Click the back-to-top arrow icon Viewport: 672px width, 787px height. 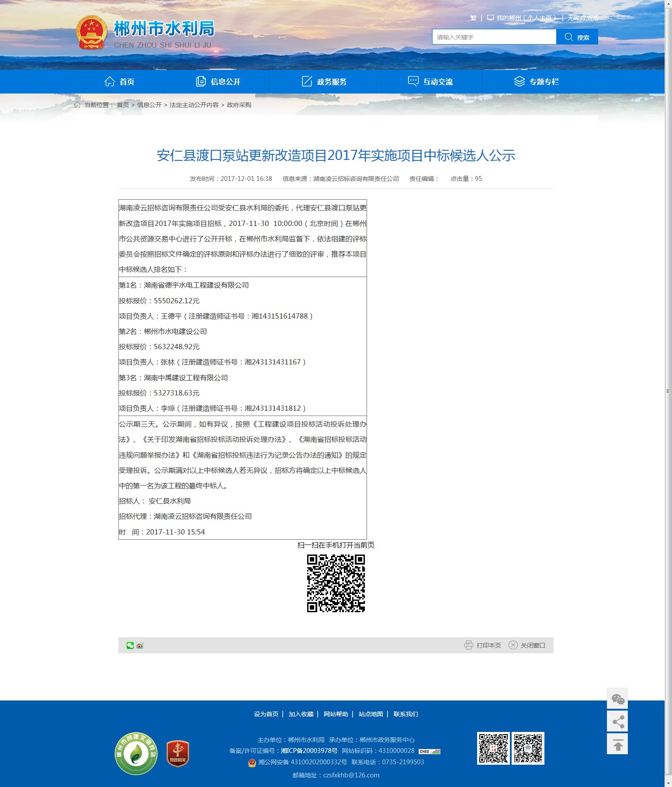tap(617, 744)
